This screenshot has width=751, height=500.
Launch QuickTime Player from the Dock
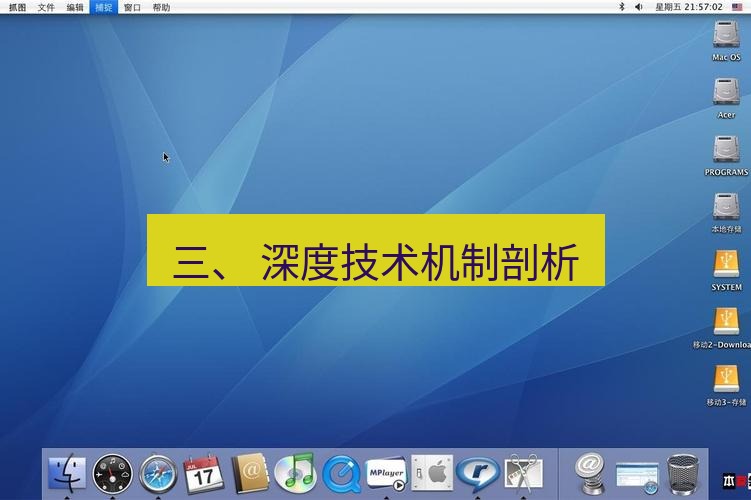click(x=341, y=474)
